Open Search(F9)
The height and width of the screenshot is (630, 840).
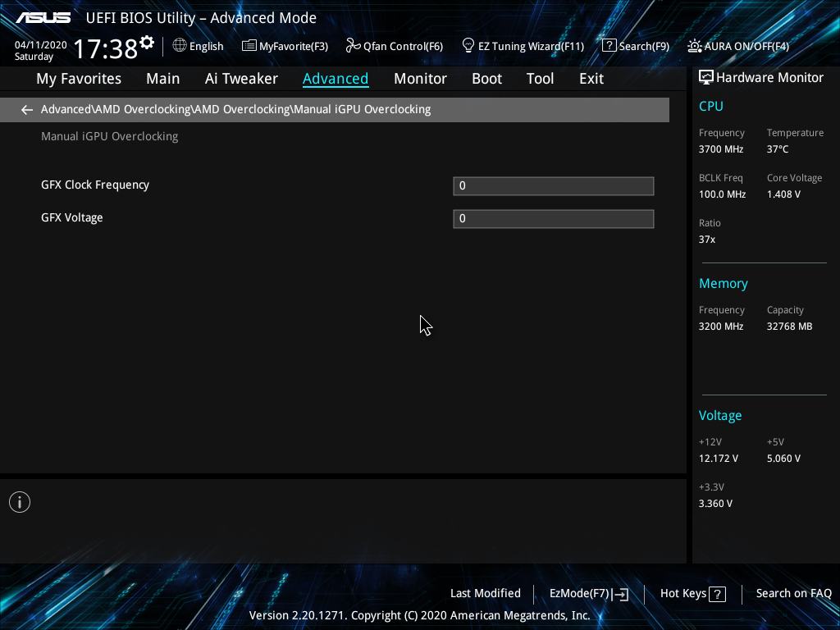point(644,47)
